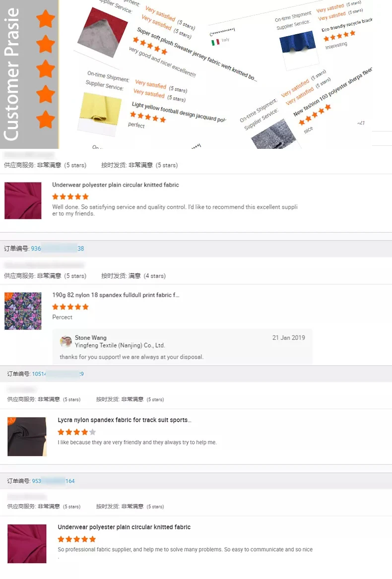392x579 pixels.
Task: Click Stone Wang's avatar picture
Action: pos(66,341)
